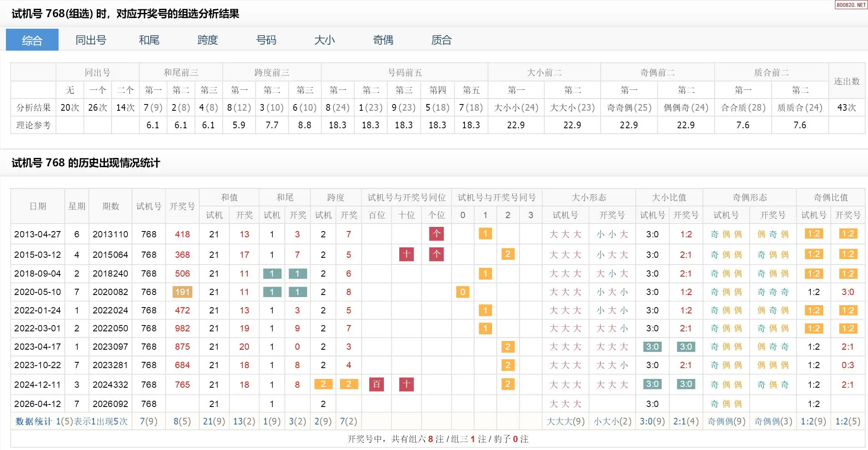Click teal 3:0 试机号 badge in 2023-04-17 row
This screenshot has width=868, height=450.
pos(652,347)
